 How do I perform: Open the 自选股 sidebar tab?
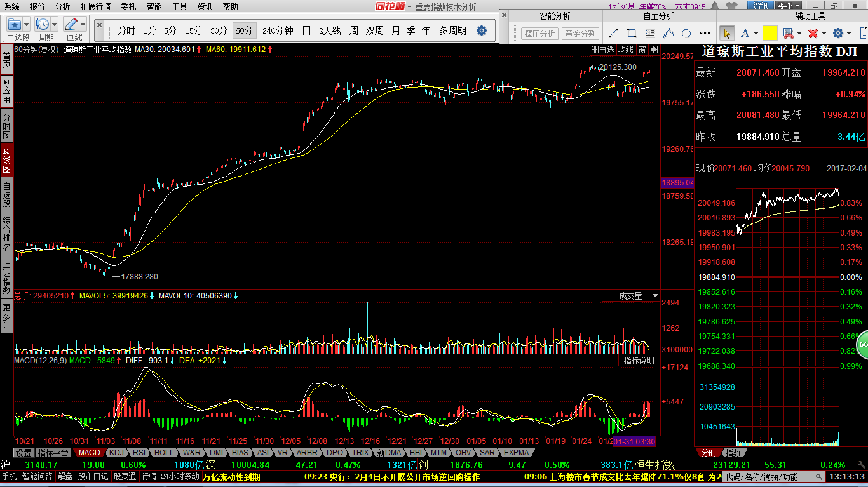point(6,195)
